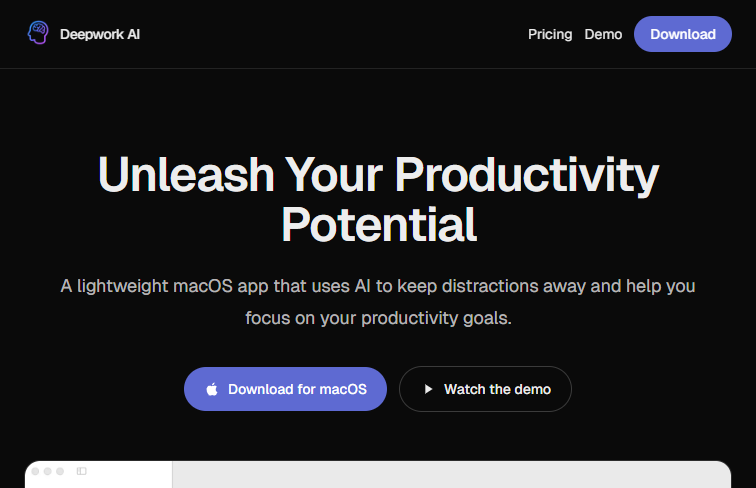The width and height of the screenshot is (756, 488).
Task: Click the Deepwork AI brand name text
Action: (x=100, y=34)
